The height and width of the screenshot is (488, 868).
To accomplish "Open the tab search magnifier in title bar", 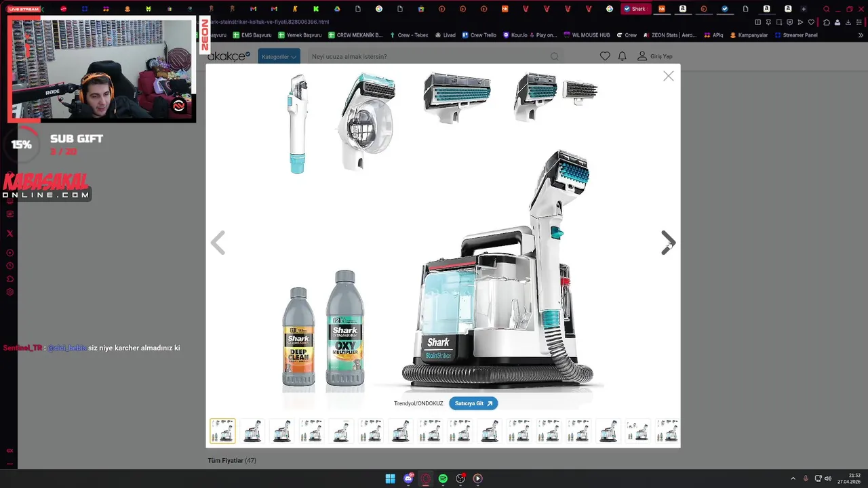I will (x=826, y=9).
